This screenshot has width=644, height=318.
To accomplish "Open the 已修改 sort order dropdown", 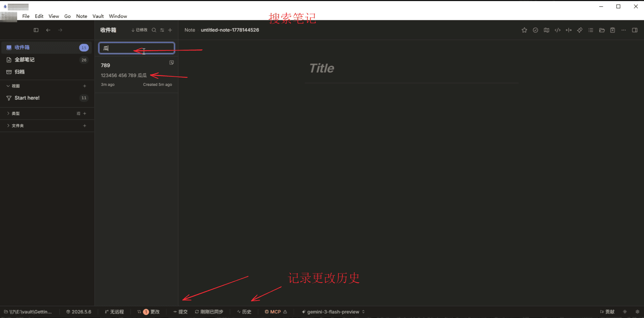I will [139, 30].
